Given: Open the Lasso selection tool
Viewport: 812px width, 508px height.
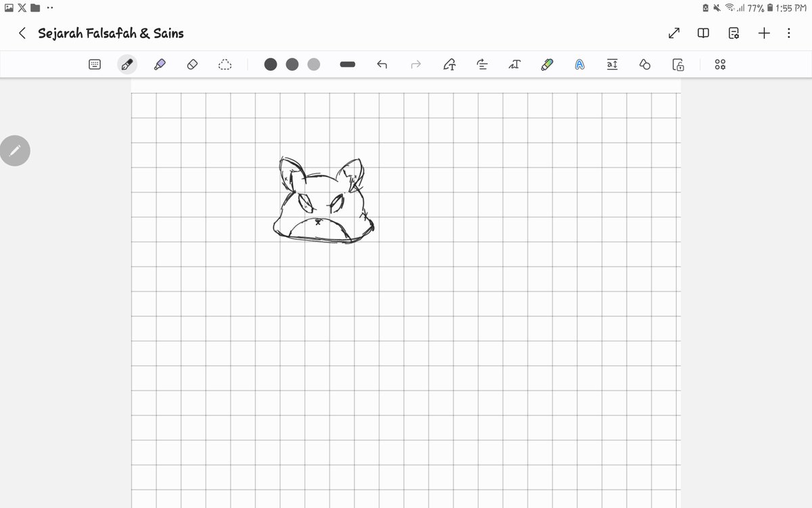Looking at the screenshot, I should [x=225, y=64].
